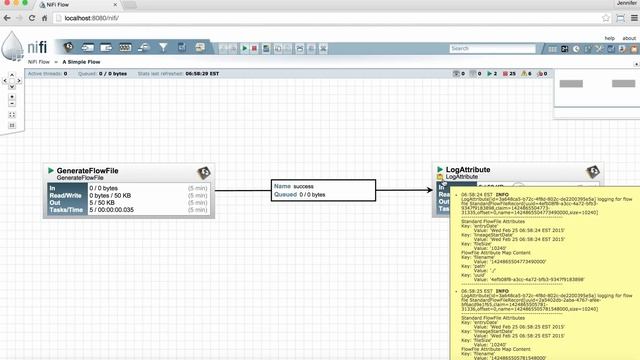The width and height of the screenshot is (640, 360).
Task: Select the Input Port toolbar icon
Action: click(x=87, y=48)
